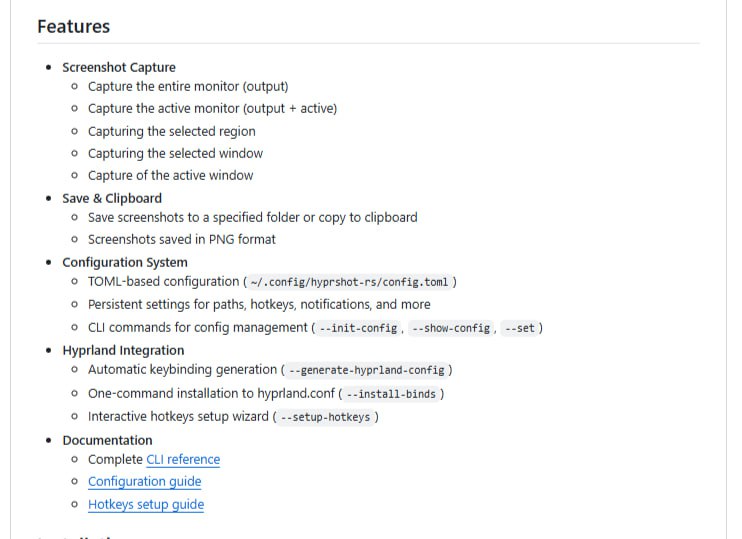Click the Hyprland Integration list heading

pyautogui.click(x=123, y=350)
